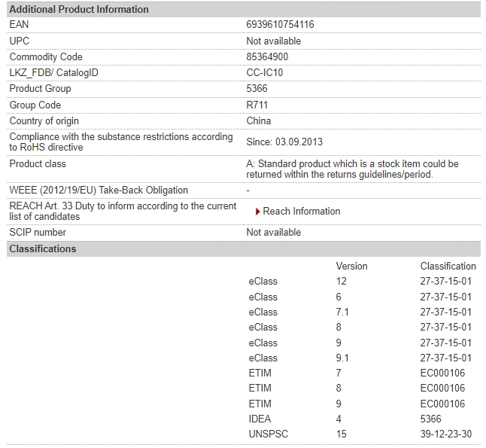Click the 'Compliance with the substance restrictions' label

(x=121, y=142)
